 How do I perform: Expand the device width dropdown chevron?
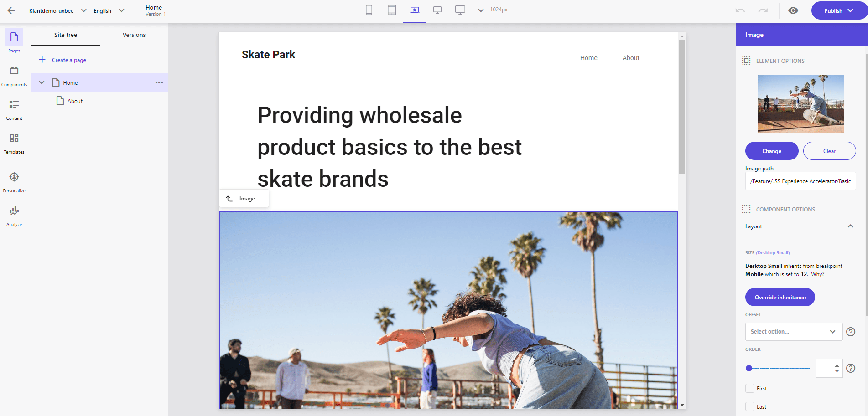[481, 10]
